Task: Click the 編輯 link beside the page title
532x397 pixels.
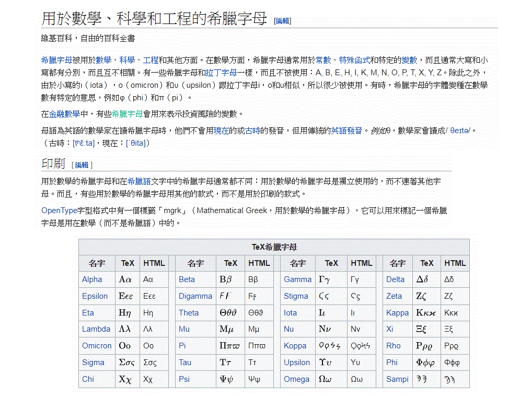Action: pos(282,21)
